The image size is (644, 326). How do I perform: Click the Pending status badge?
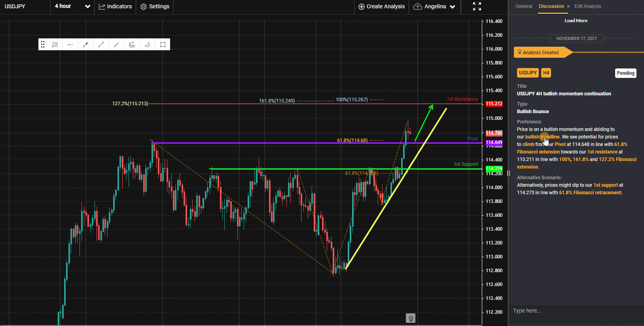[625, 73]
